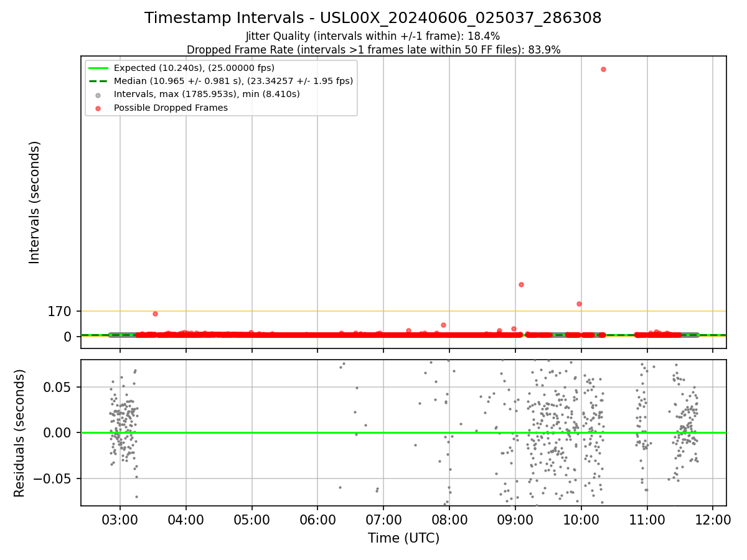This screenshot has height=560, width=747.
Task: Click the '12:00' x-axis tick label
Action: (713, 519)
